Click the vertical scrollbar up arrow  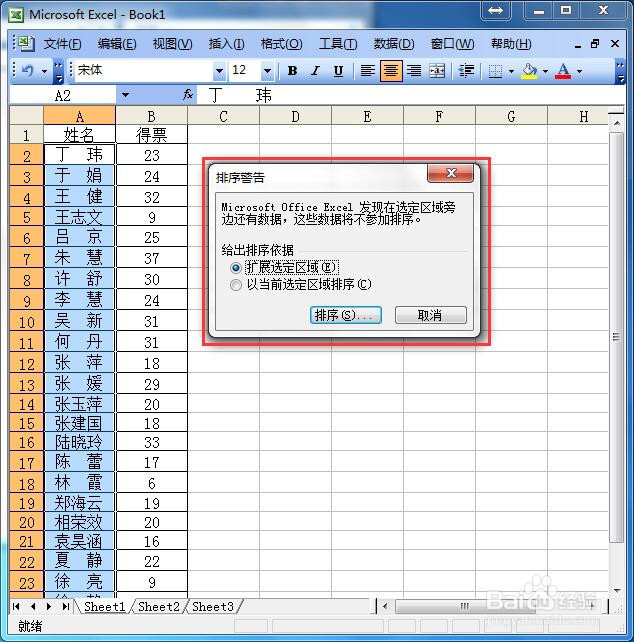pos(617,123)
